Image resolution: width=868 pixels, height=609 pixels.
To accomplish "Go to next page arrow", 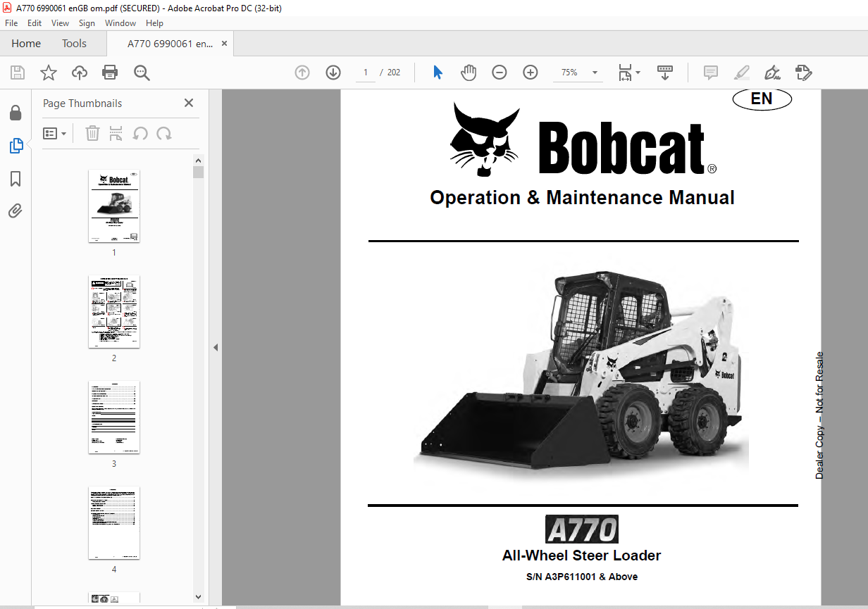I will tap(333, 73).
